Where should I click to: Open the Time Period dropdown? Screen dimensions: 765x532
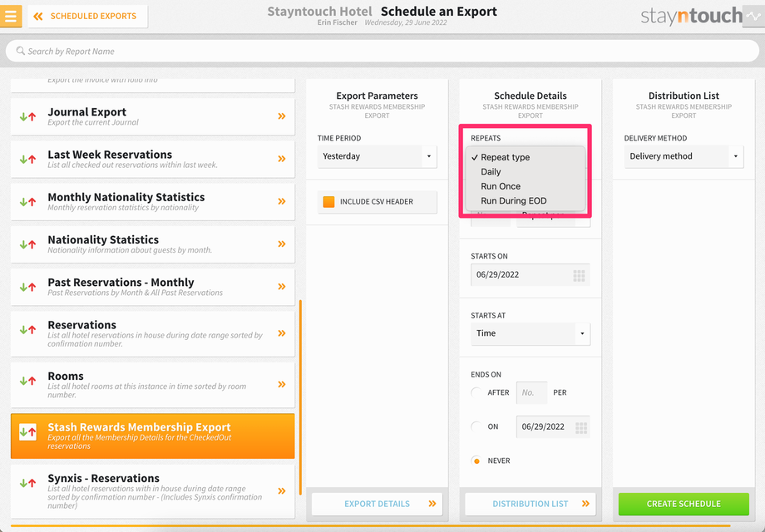point(378,156)
